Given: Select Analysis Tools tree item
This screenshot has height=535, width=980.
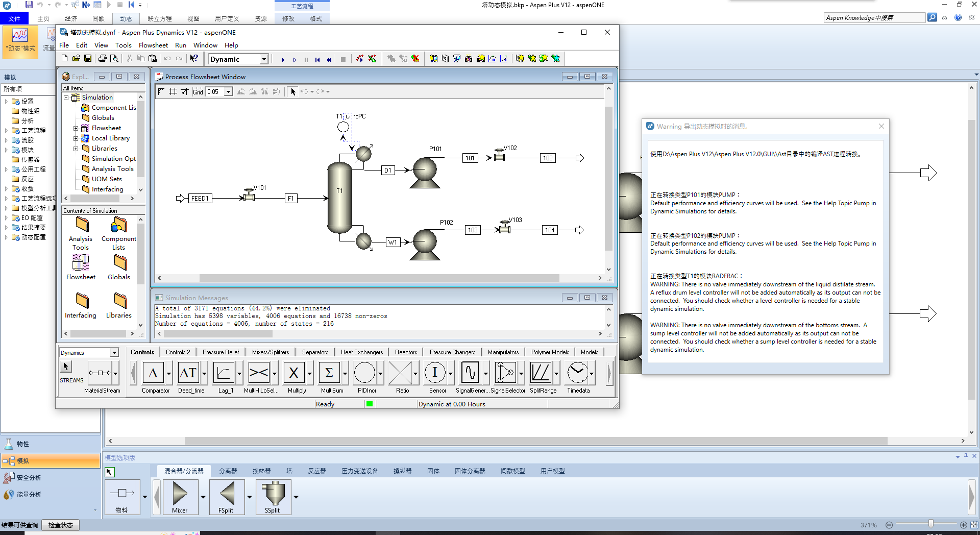Looking at the screenshot, I should tap(108, 169).
